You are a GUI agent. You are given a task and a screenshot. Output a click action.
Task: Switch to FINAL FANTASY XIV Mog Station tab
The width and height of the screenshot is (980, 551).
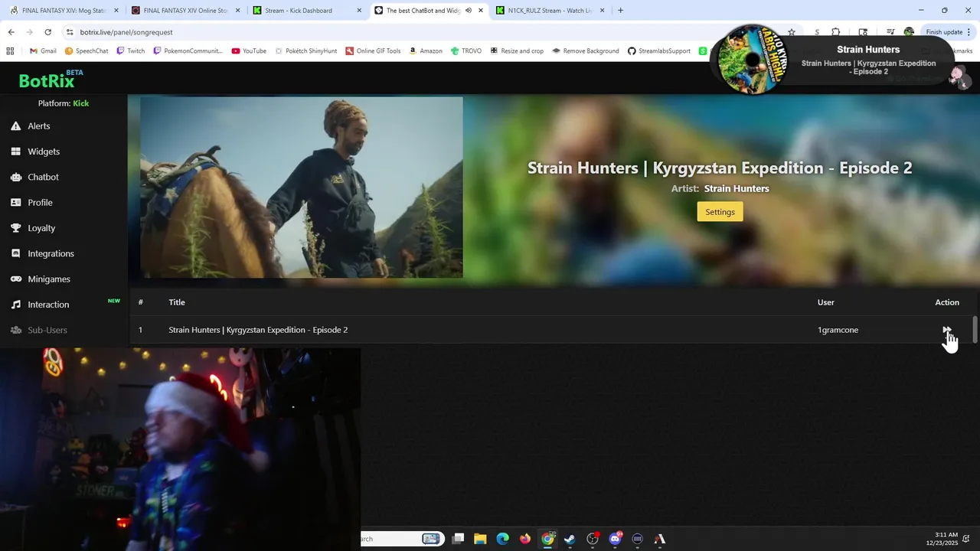pos(63,11)
